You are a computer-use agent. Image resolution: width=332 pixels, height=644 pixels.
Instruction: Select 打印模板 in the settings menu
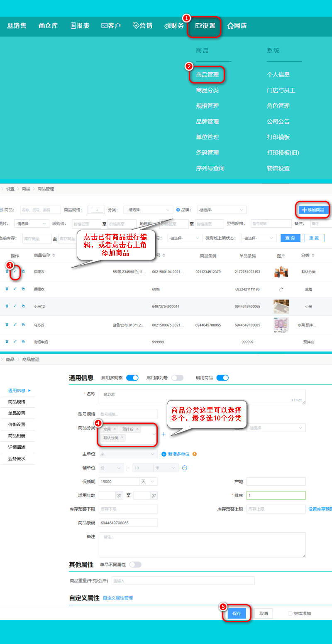(x=278, y=137)
